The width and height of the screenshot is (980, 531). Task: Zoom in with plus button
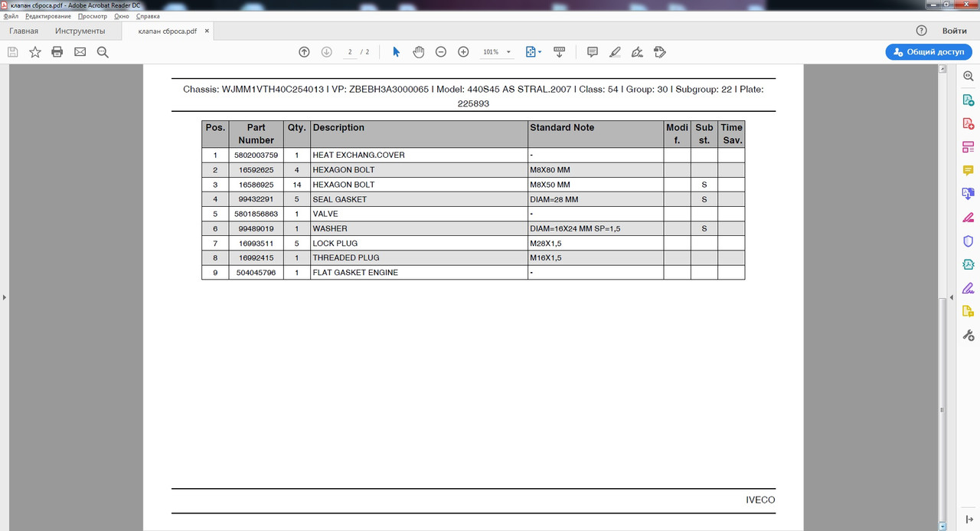tap(463, 52)
